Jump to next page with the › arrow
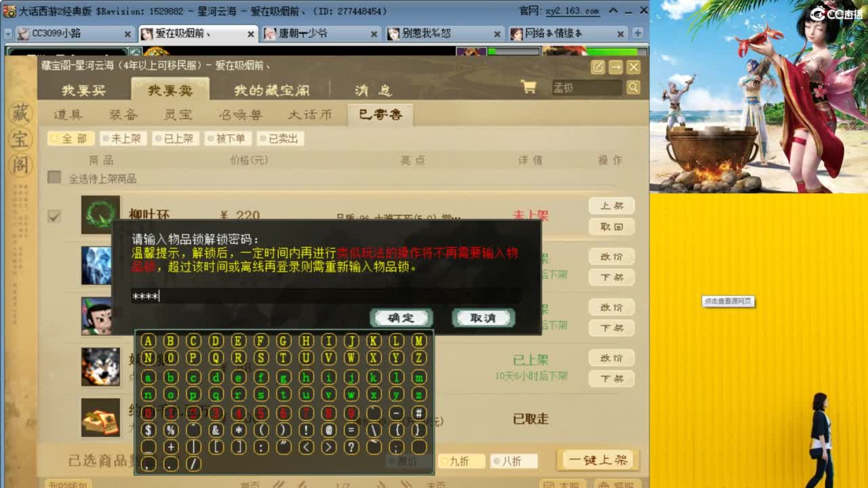Screen dimensions: 868x488 click(x=380, y=485)
